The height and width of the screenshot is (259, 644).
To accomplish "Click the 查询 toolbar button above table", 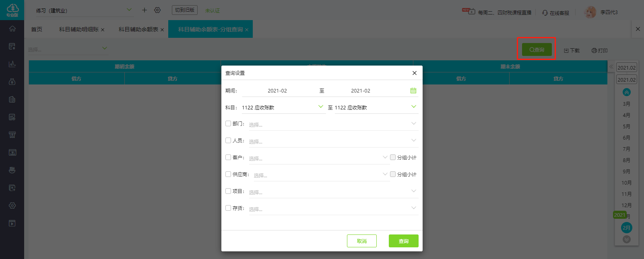I will click(x=537, y=49).
